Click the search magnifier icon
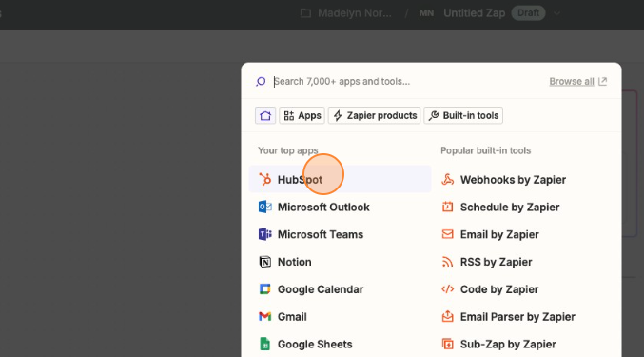Screen dimensions: 644x357 pos(261,81)
